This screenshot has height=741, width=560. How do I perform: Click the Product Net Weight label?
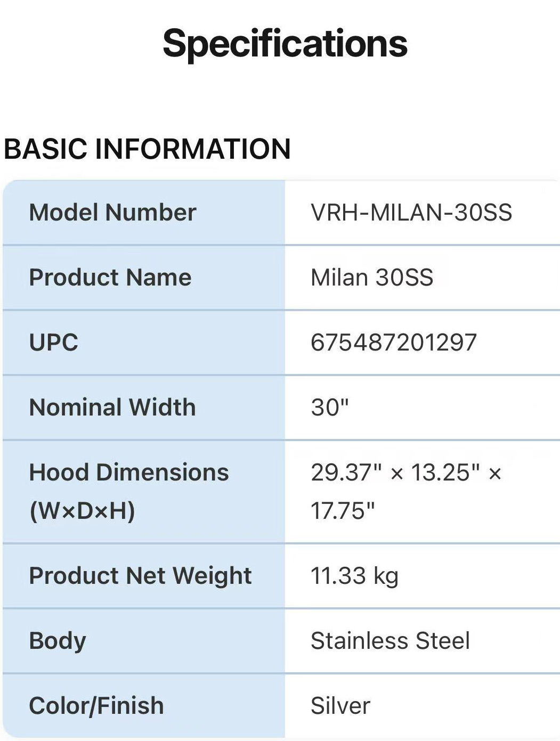click(x=140, y=576)
